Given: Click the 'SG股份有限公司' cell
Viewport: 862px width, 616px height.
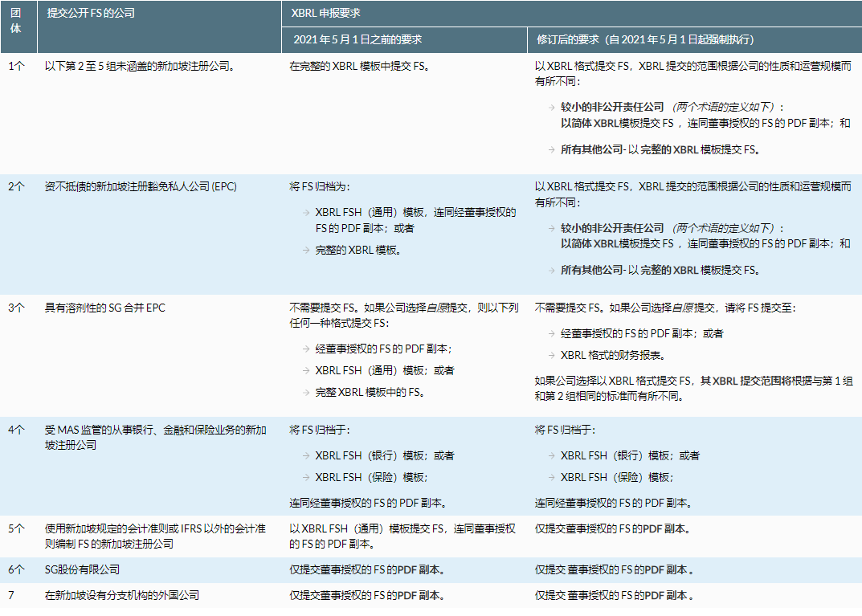Looking at the screenshot, I should (82, 569).
